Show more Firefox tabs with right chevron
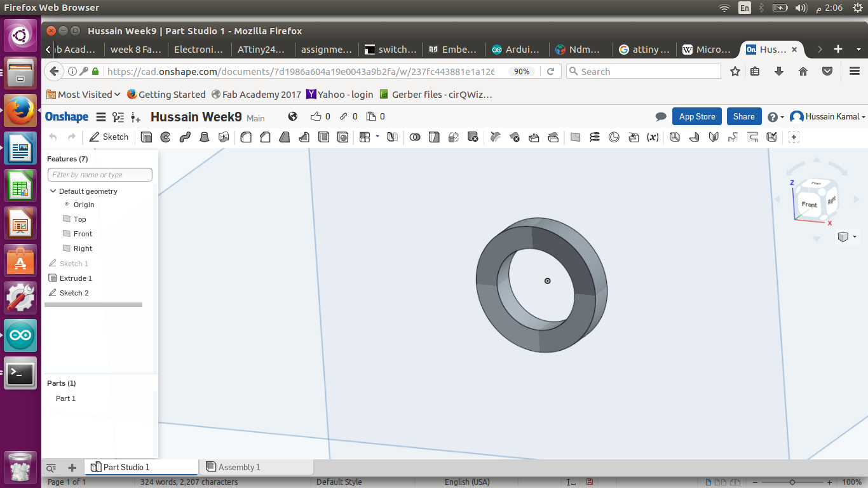868x488 pixels. click(820, 49)
